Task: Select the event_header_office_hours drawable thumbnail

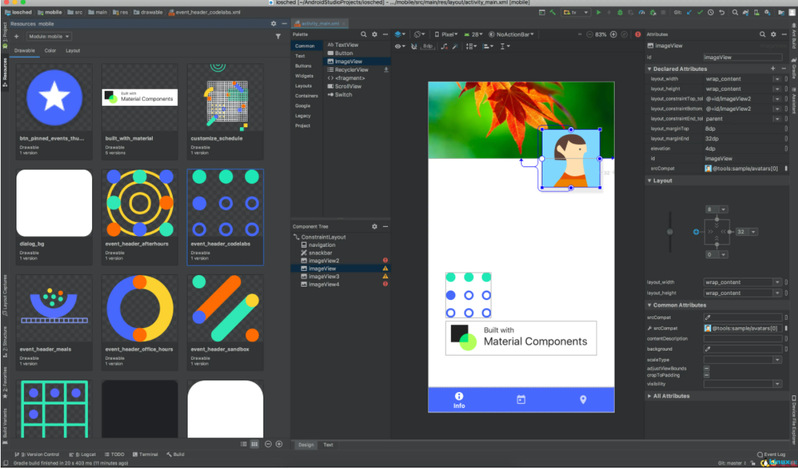Action: (x=140, y=310)
